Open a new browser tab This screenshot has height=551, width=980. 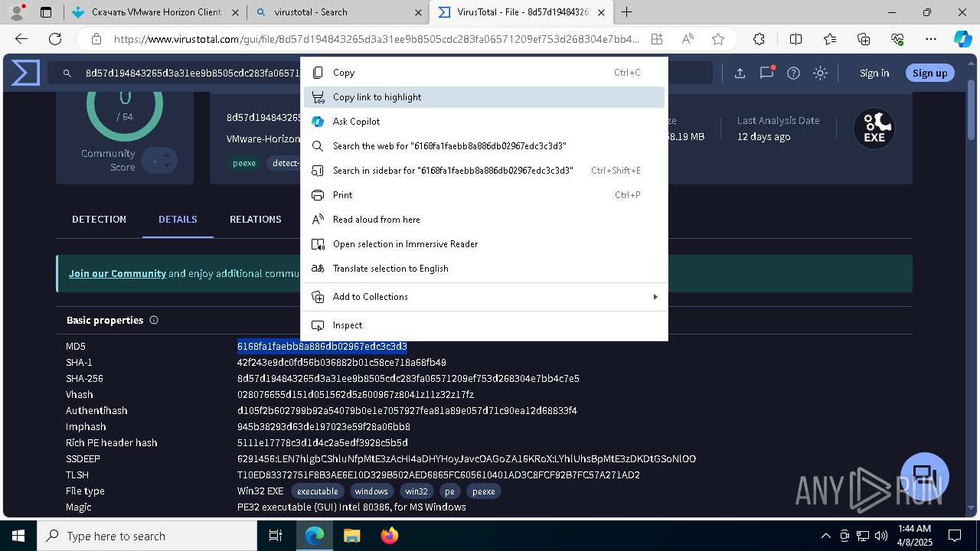coord(627,12)
